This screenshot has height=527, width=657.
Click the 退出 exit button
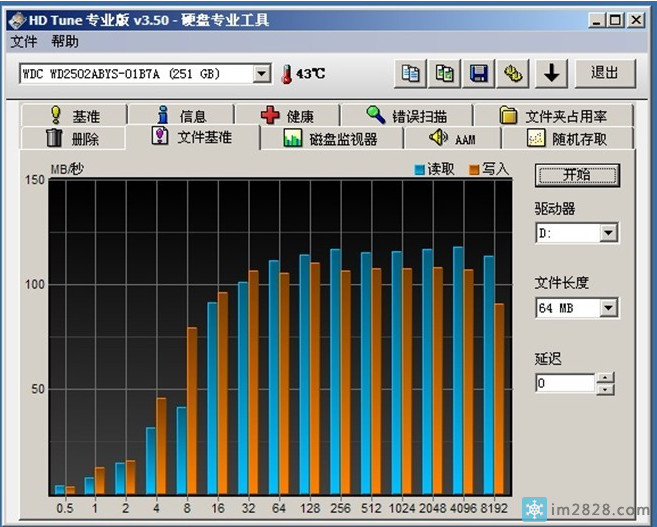click(x=604, y=73)
